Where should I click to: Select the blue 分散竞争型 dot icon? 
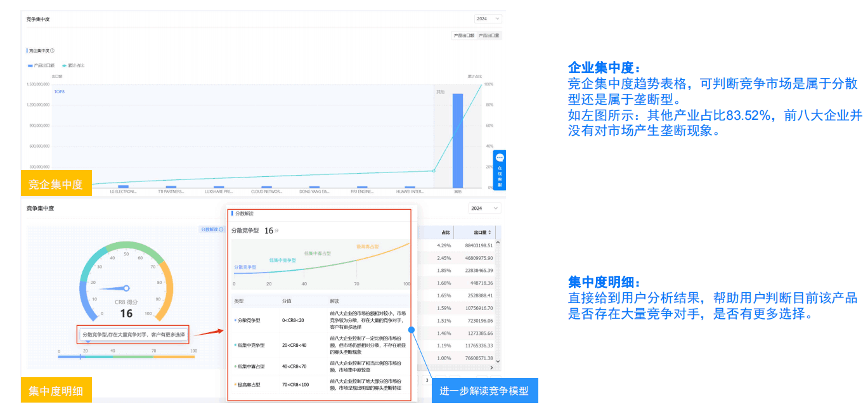tap(236, 320)
